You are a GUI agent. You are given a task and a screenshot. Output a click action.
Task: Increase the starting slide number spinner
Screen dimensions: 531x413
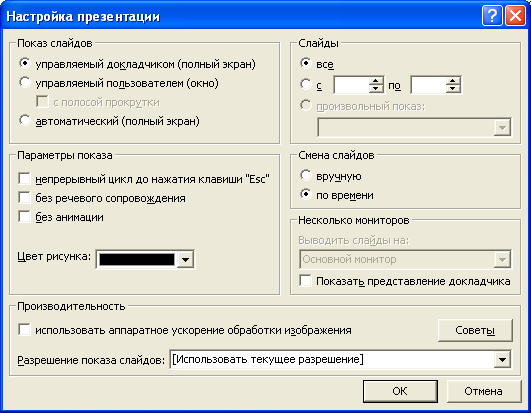tap(376, 81)
